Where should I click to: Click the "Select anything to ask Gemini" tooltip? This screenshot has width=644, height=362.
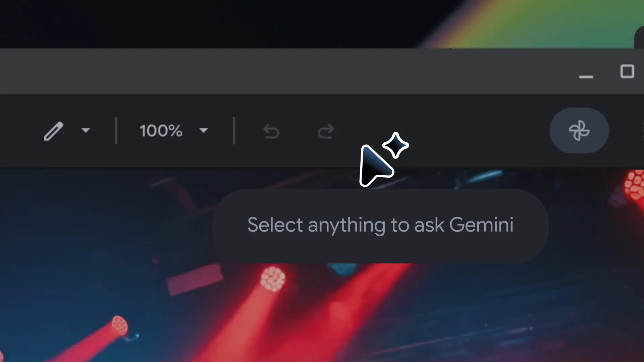point(380,226)
